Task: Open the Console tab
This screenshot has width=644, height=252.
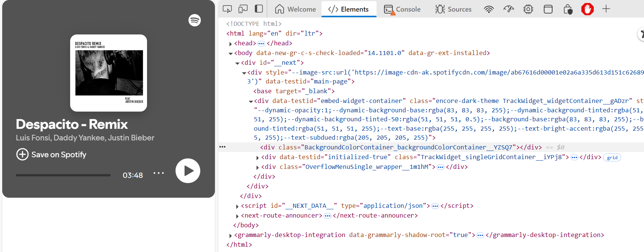Action: [402, 9]
